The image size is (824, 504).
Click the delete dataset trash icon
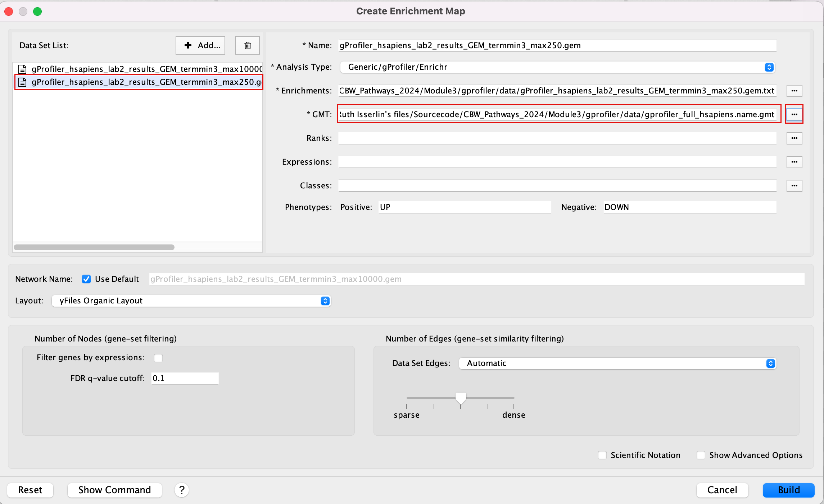tap(248, 45)
